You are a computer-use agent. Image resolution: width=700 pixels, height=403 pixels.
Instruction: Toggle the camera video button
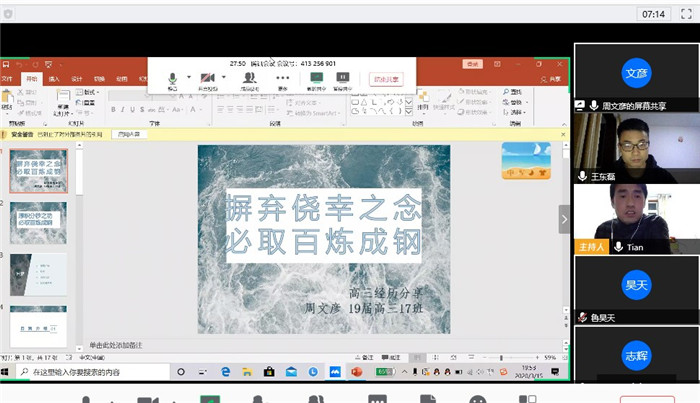click(x=207, y=78)
